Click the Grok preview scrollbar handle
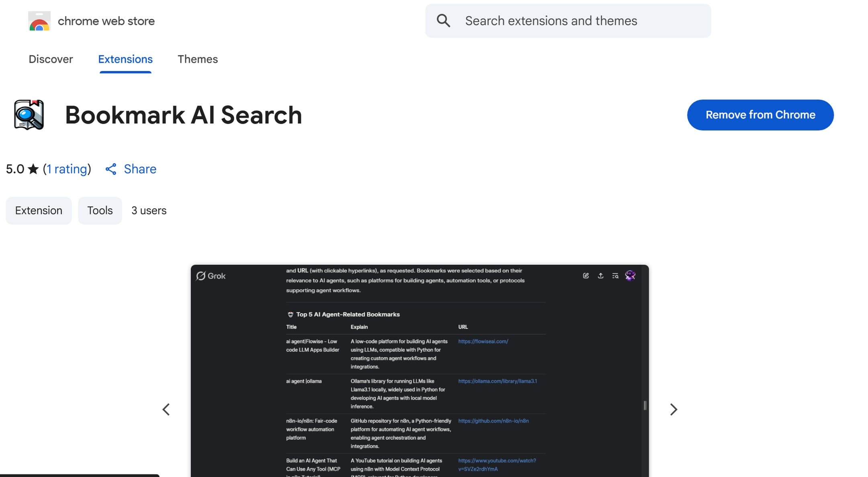The height and width of the screenshot is (477, 868). 645,406
